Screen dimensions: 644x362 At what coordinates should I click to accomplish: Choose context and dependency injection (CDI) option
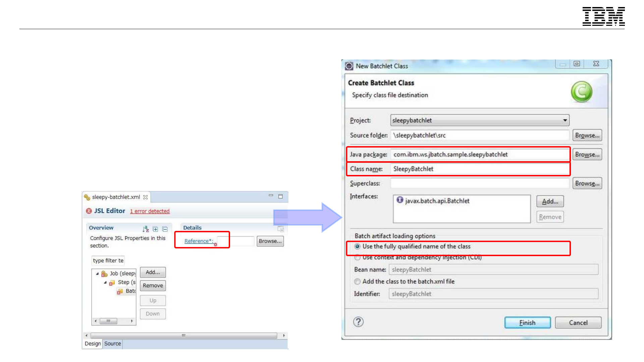click(x=358, y=257)
